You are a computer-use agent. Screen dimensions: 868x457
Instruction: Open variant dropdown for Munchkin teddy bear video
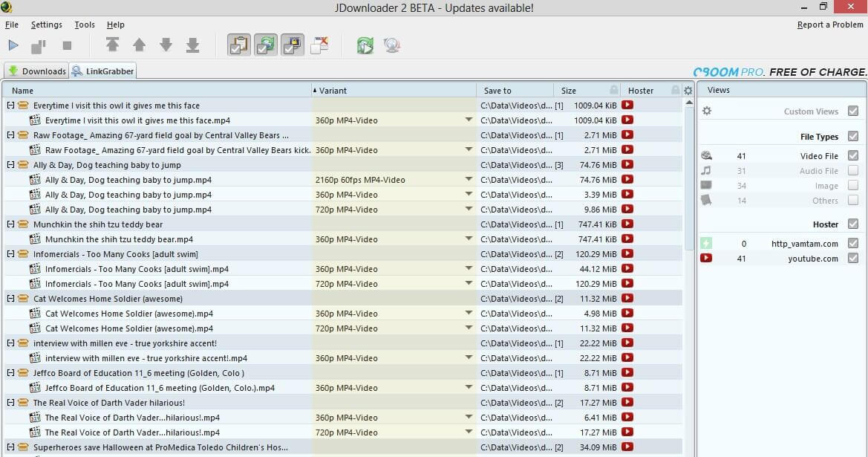[467, 239]
